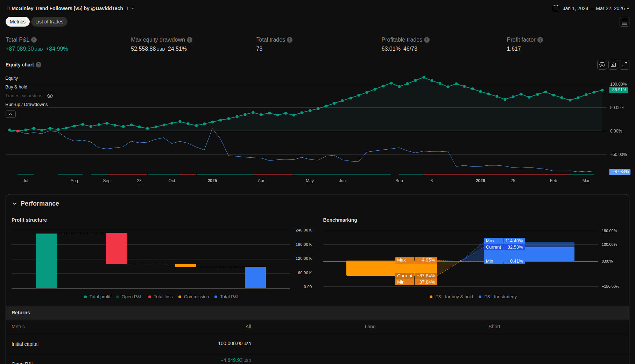Click the layout list icon at top right
Screen dimensions: 635x364
[624, 22]
